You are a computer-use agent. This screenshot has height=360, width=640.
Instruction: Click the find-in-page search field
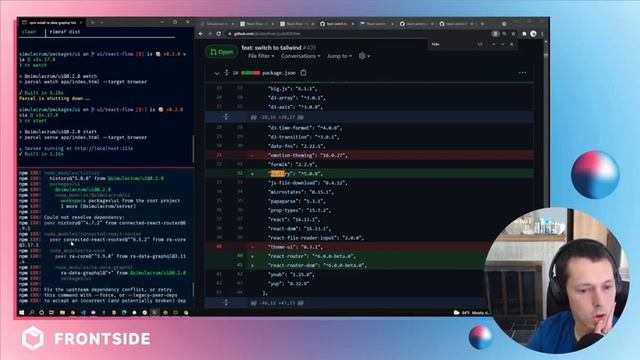click(x=452, y=44)
